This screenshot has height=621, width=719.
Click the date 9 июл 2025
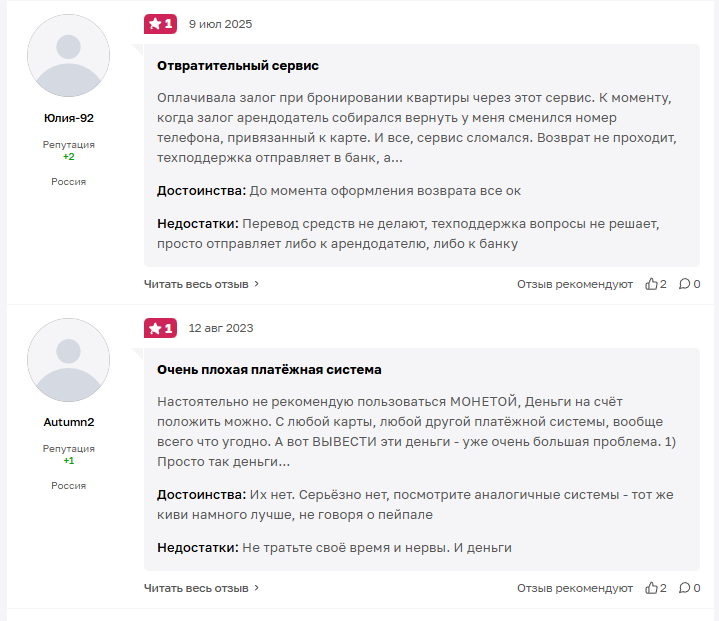coord(221,24)
